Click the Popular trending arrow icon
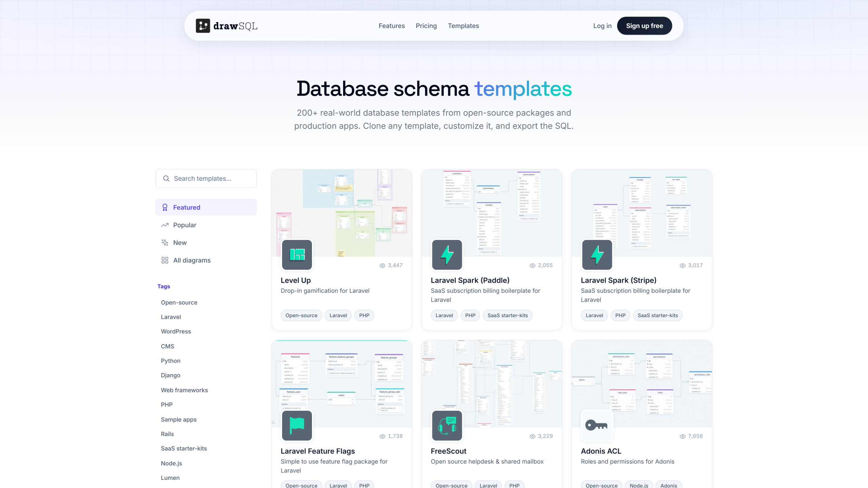The image size is (868, 488). pos(165,225)
